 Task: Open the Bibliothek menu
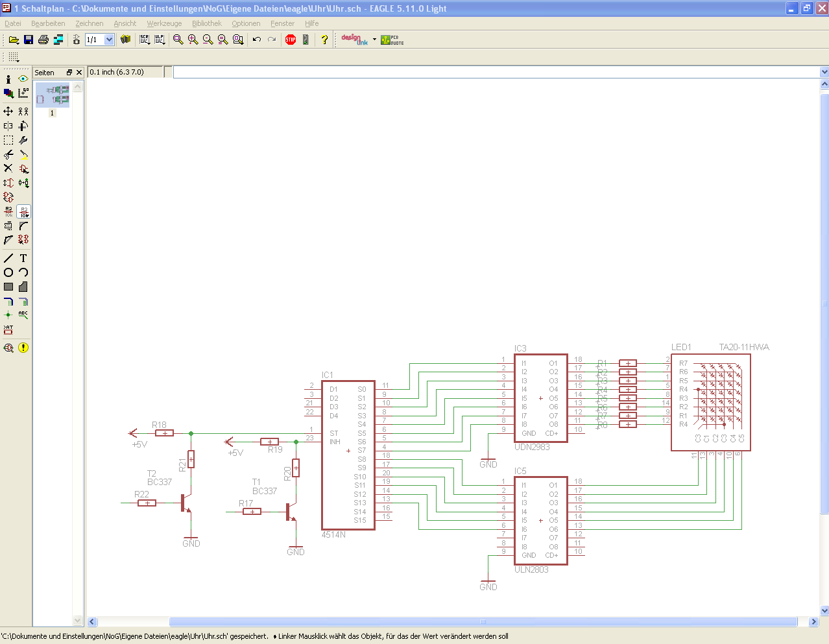(207, 23)
